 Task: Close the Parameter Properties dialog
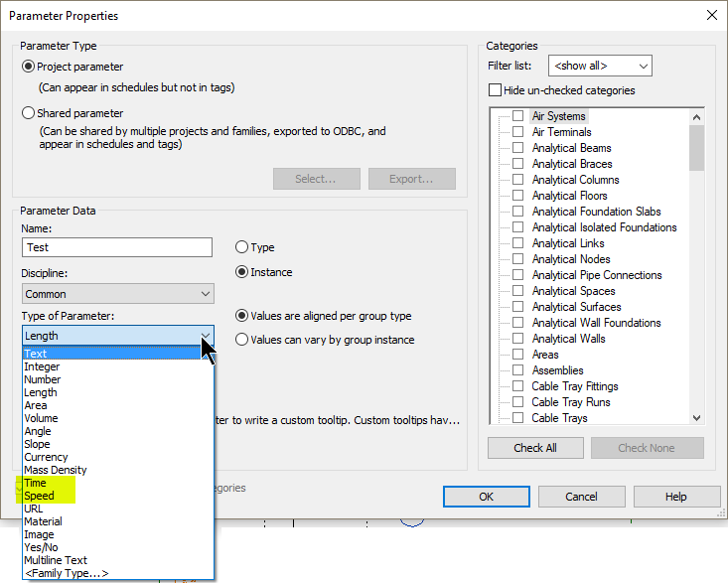point(712,15)
